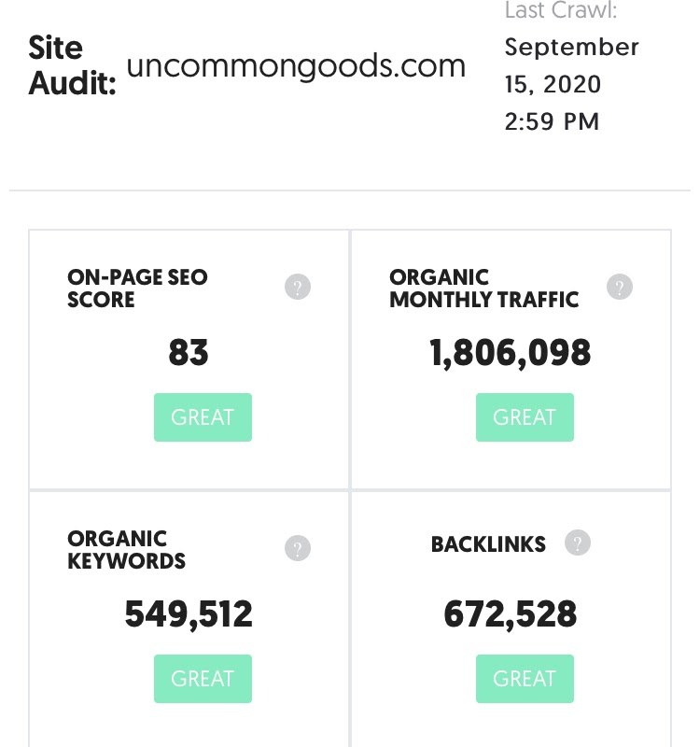Click the ORGANIC MONTHLY TRAFFIC heading
The image size is (700, 747).
[483, 289]
